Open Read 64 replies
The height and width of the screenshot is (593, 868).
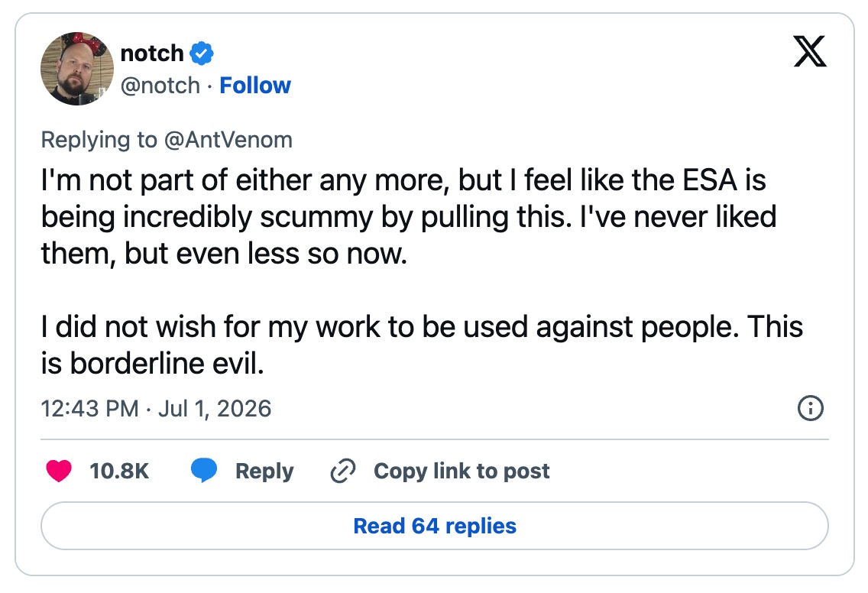(435, 526)
